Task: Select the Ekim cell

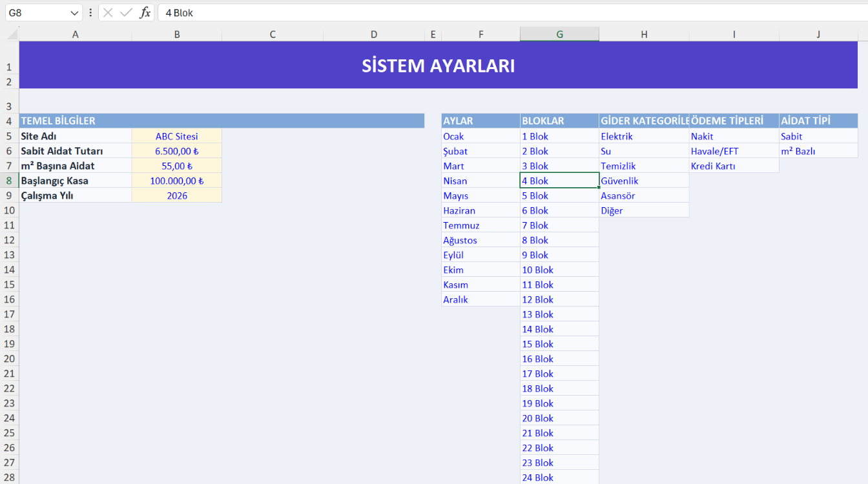Action: click(481, 270)
